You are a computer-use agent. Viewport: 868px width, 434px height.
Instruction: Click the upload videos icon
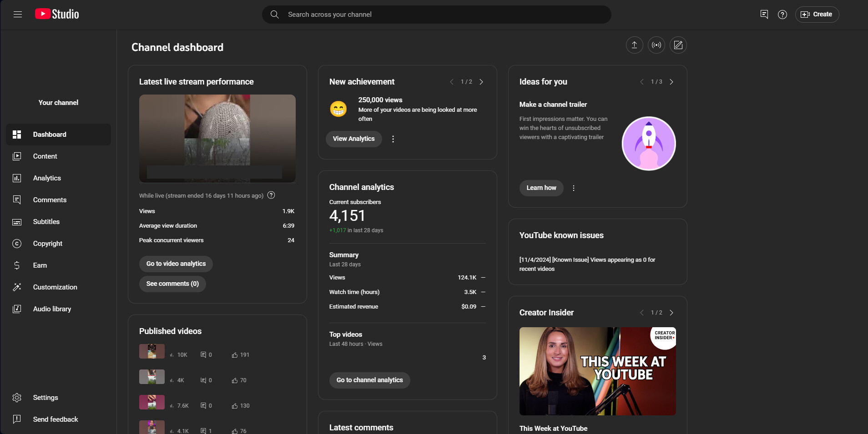(x=634, y=45)
